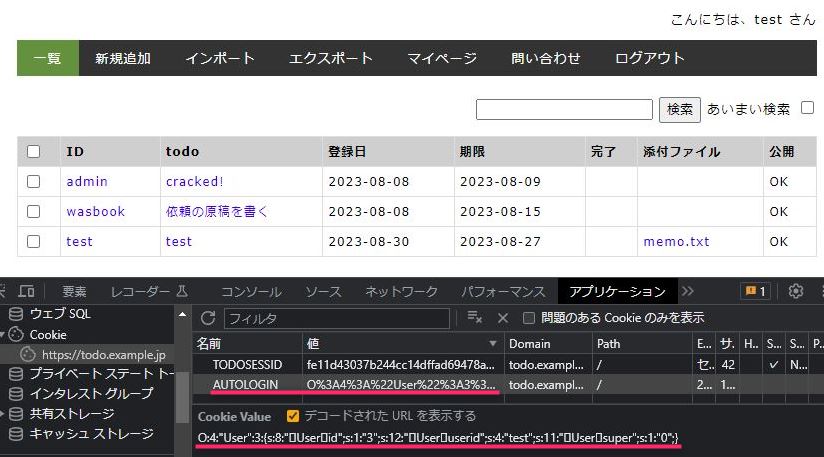Open the インポート page

[x=220, y=58]
